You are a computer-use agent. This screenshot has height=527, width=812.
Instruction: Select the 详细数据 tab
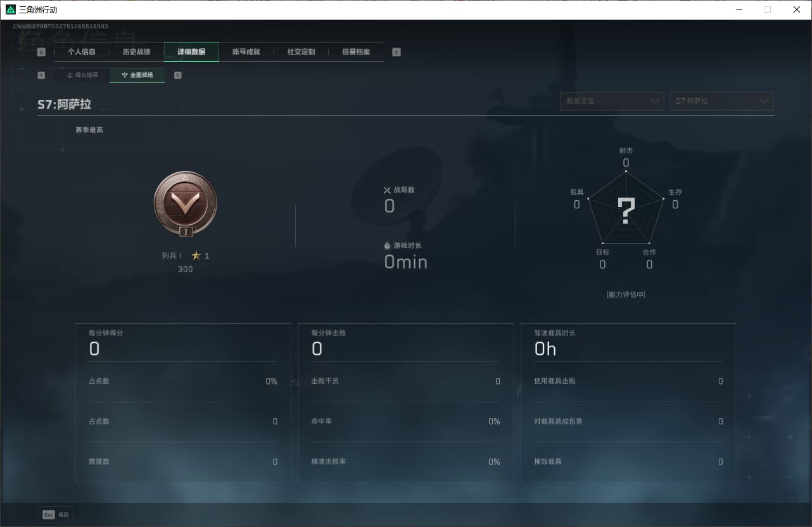pos(191,52)
